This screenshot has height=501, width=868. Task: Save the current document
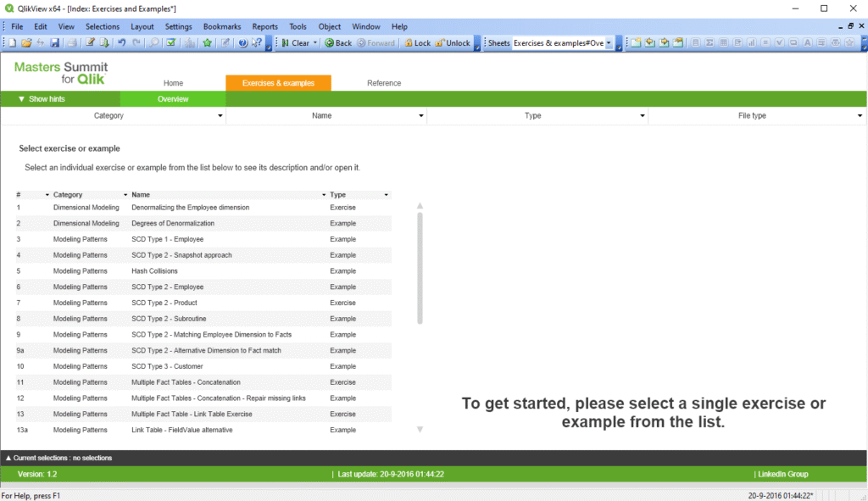tap(56, 42)
